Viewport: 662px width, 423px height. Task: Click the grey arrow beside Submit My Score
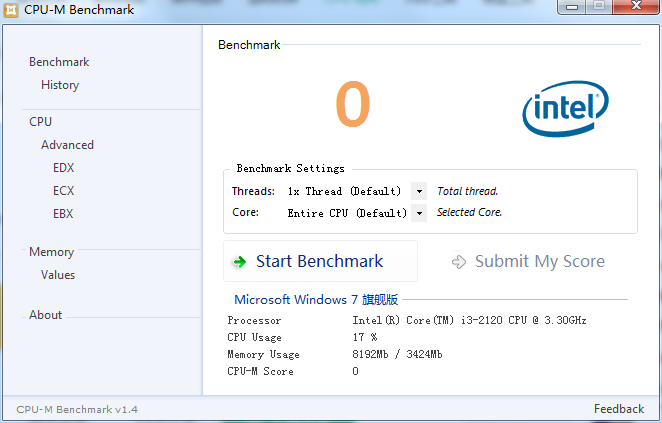pyautogui.click(x=459, y=262)
